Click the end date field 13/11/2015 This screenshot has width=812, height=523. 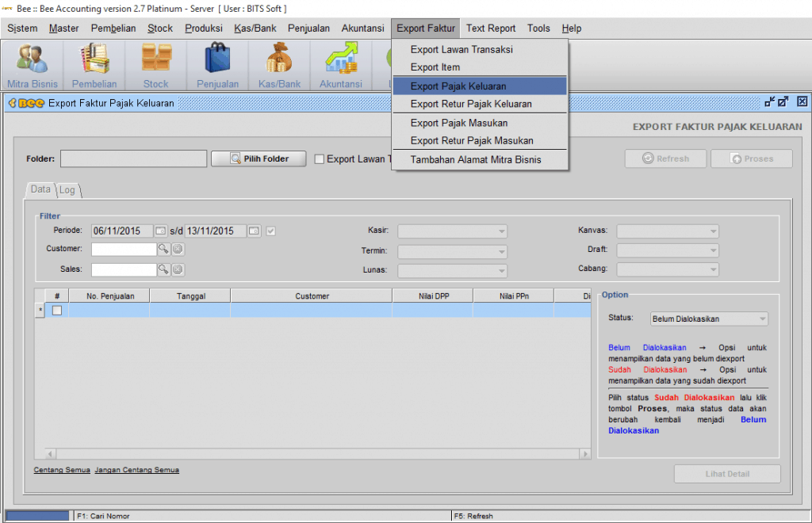[216, 231]
